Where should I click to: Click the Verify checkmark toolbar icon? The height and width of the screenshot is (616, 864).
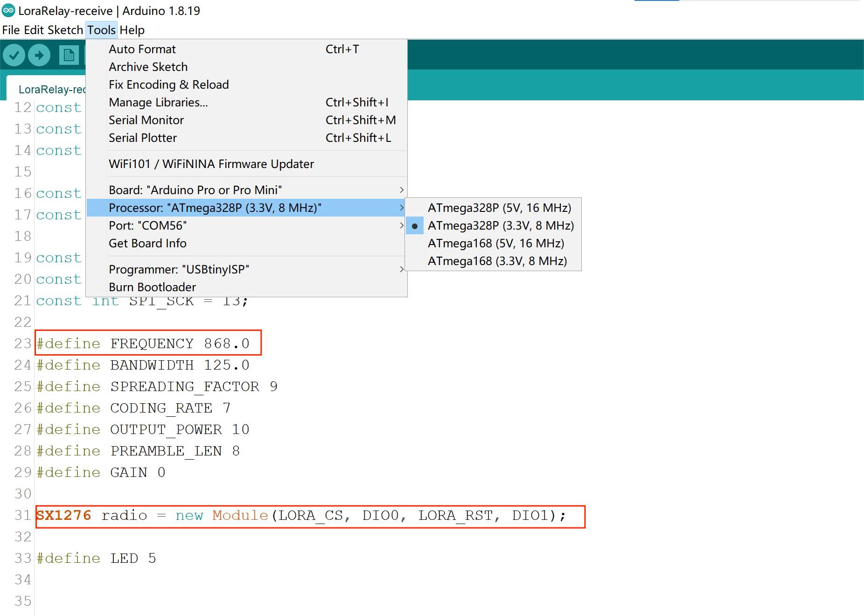[14, 56]
